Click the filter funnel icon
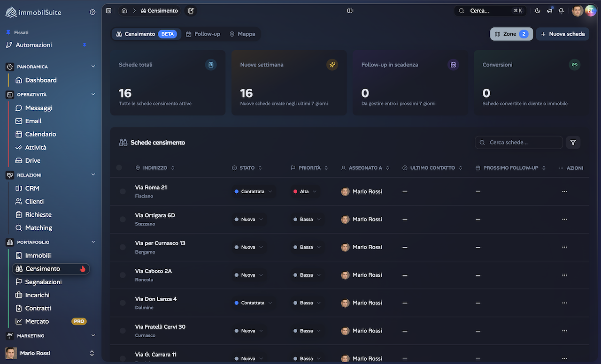 (x=573, y=143)
